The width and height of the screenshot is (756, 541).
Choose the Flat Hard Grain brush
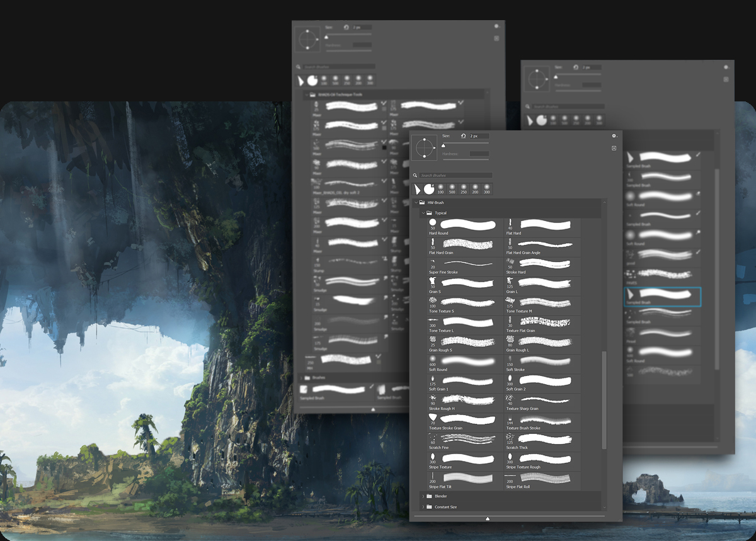466,247
